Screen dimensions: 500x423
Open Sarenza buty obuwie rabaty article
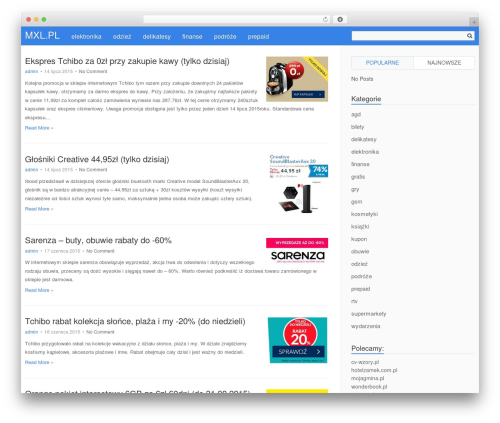98,240
